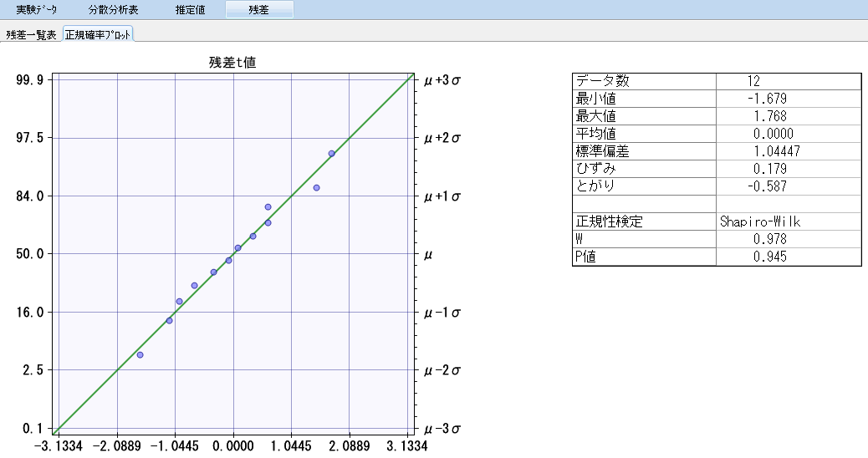
Task: Select the 残差 tab
Action: [259, 9]
